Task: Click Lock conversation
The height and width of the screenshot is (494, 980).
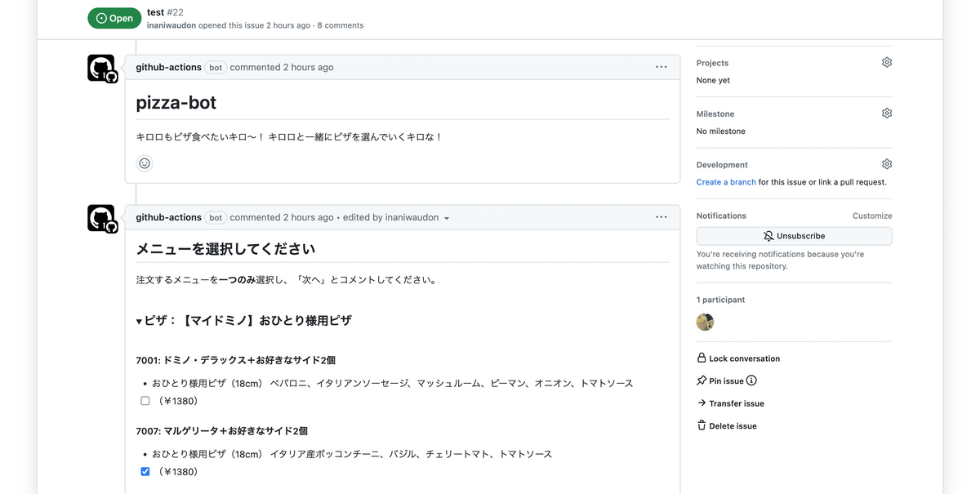Action: coord(738,358)
